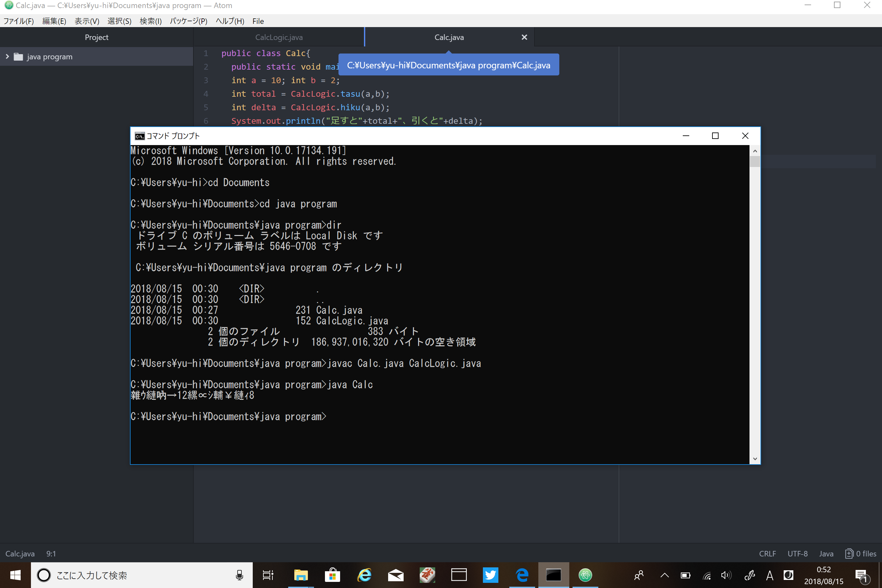Close the Calc.java tab
The width and height of the screenshot is (882, 588).
coord(524,37)
